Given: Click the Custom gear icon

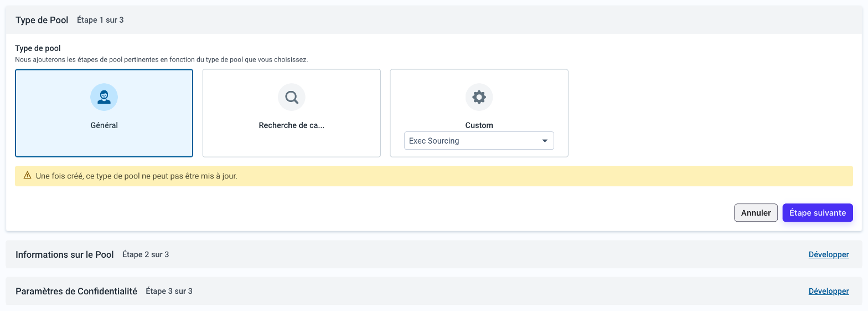Looking at the screenshot, I should point(479,98).
